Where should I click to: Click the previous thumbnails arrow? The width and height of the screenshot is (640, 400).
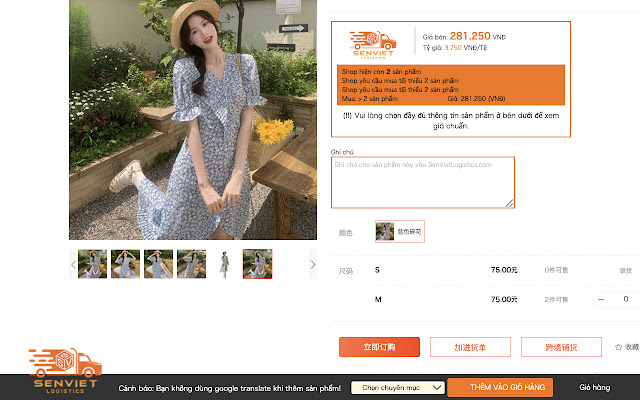coord(73,264)
